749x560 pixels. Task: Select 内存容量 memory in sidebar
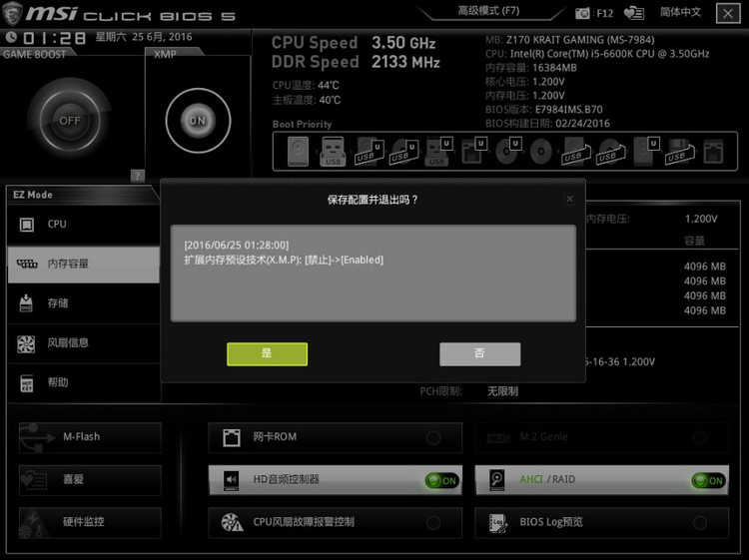(84, 264)
